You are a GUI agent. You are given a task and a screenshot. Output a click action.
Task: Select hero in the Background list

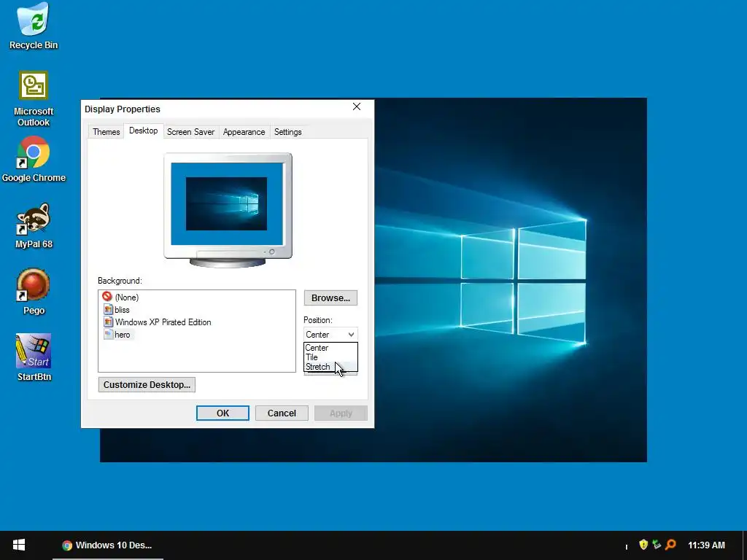[x=122, y=334]
